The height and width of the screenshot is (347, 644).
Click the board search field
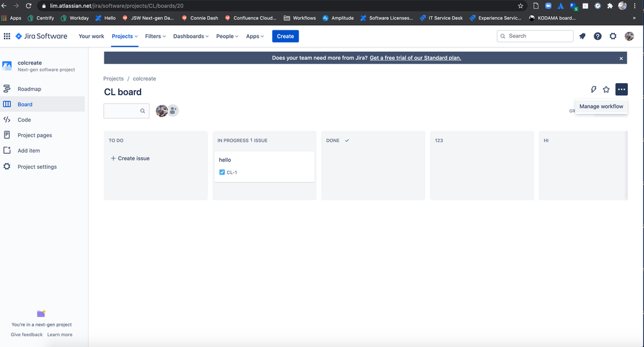(126, 111)
